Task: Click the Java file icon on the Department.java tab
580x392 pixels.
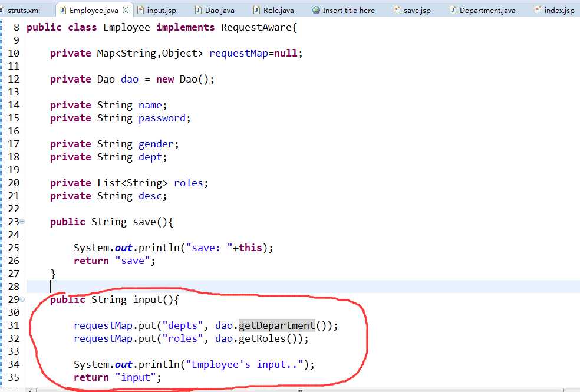Action: coord(453,10)
